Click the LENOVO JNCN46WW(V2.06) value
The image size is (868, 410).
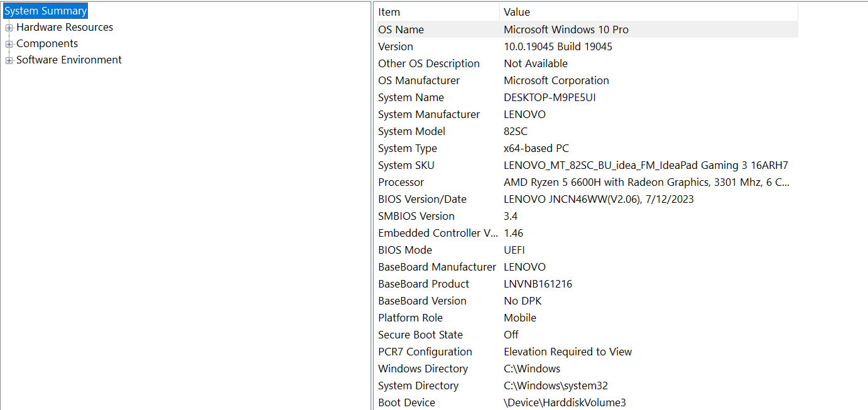coord(599,199)
